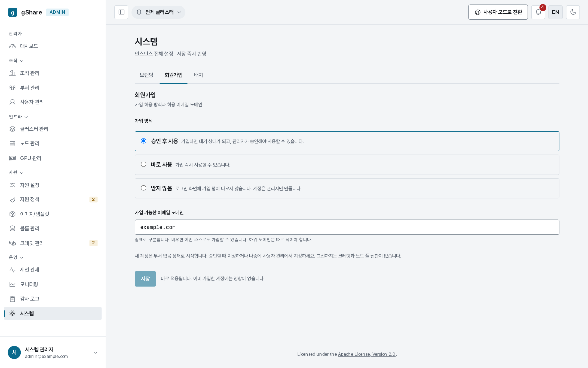The height and width of the screenshot is (368, 588).
Task: Open 사용자 관리 person icon
Action: 13,102
